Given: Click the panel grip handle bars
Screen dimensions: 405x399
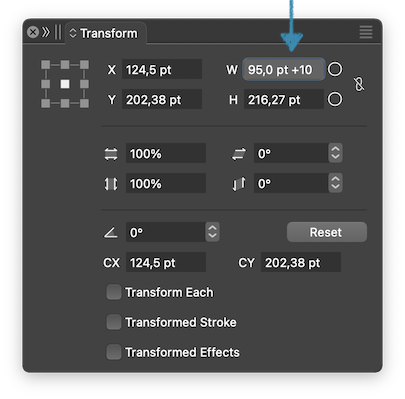Looking at the screenshot, I should click(x=58, y=32).
